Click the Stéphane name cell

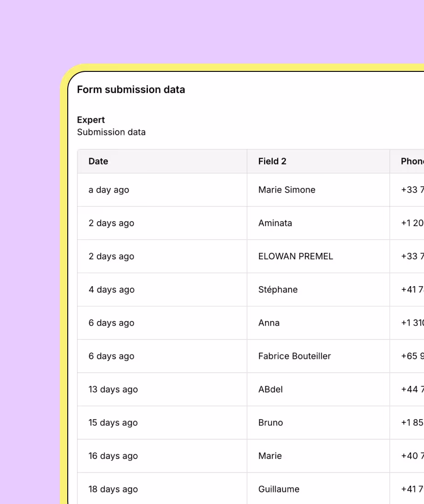[318, 290]
